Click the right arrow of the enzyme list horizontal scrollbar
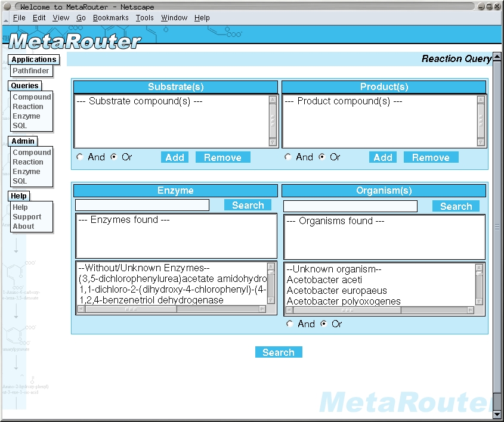504x422 pixels. point(262,309)
